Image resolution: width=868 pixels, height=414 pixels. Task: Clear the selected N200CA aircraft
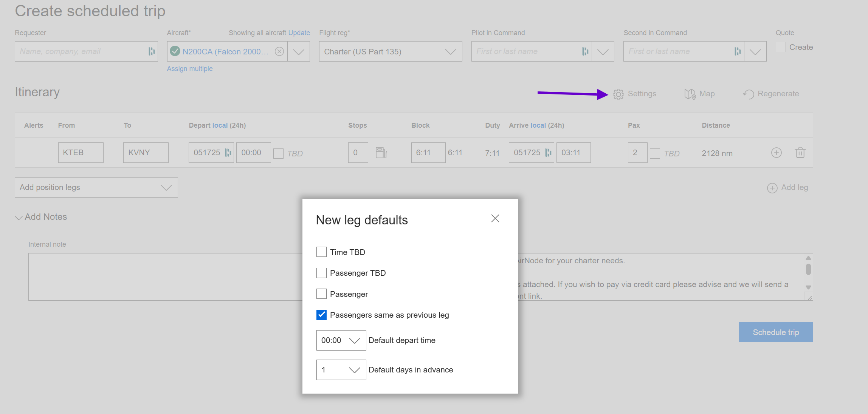(x=279, y=51)
